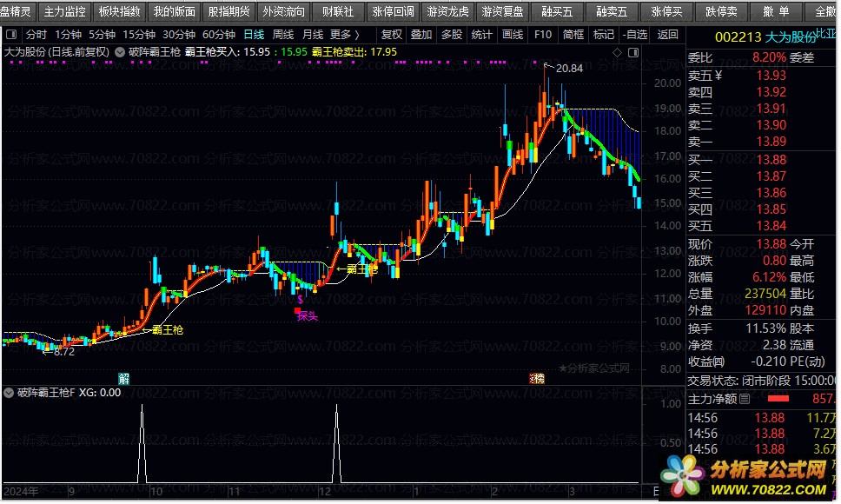Open the 我的版面 menu

175,11
